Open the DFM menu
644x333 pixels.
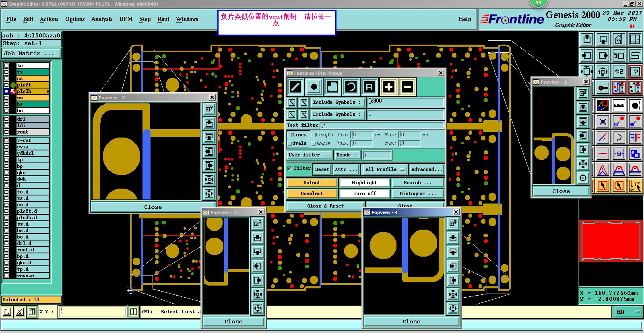(x=126, y=19)
